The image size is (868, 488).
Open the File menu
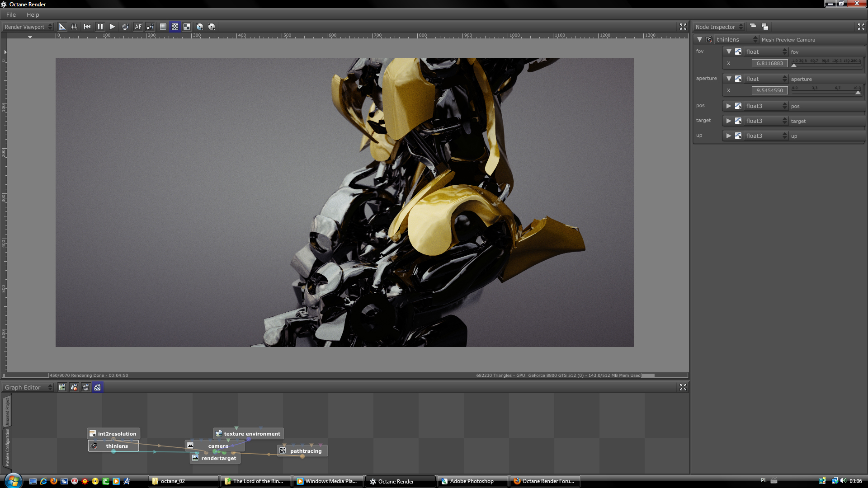[11, 14]
